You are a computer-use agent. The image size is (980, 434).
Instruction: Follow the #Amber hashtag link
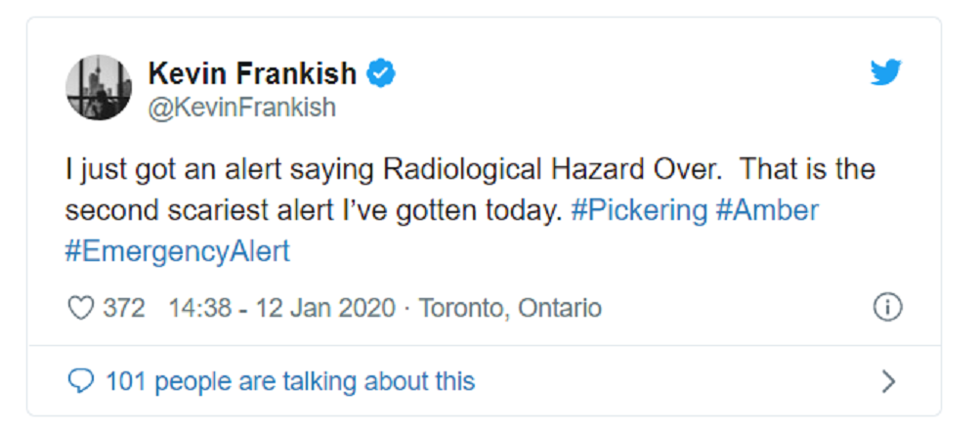(767, 210)
